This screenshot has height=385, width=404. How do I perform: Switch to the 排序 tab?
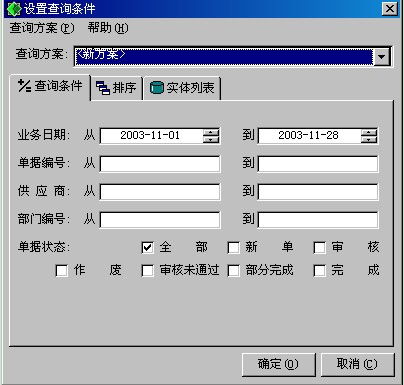click(116, 88)
